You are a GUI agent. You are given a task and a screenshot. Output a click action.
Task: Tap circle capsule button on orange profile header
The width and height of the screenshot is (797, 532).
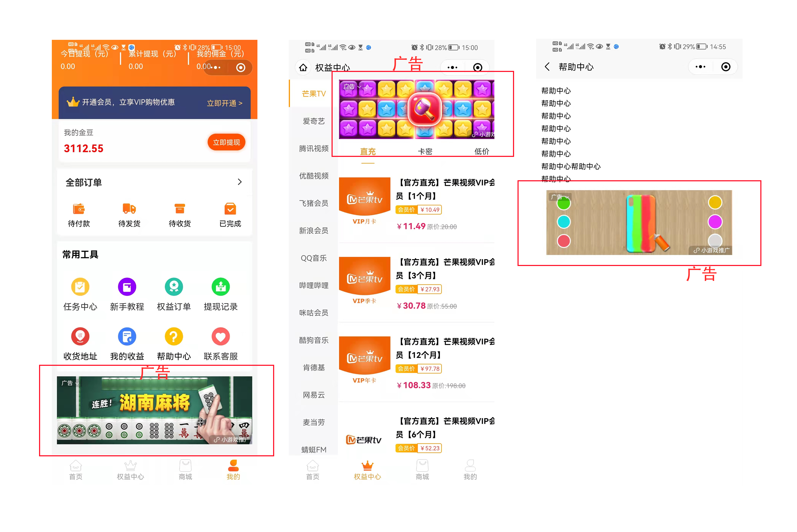click(x=241, y=67)
